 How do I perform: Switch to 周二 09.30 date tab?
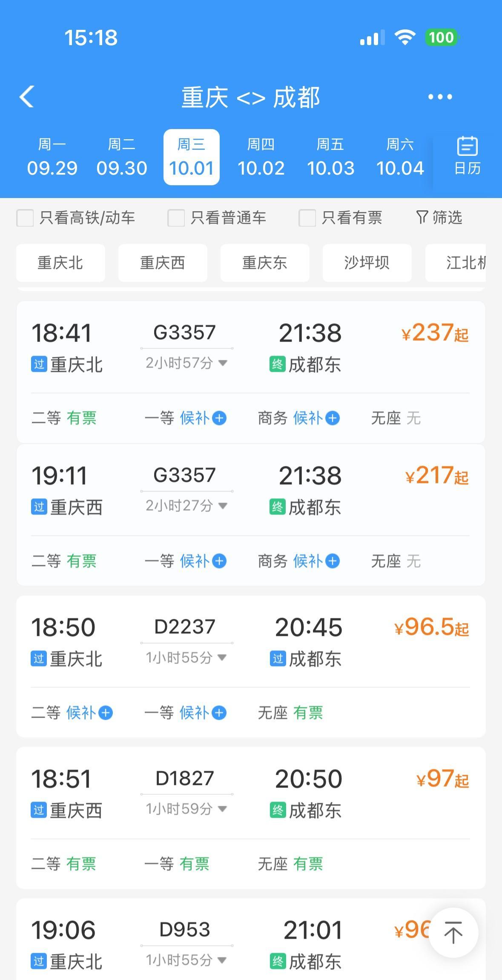122,157
